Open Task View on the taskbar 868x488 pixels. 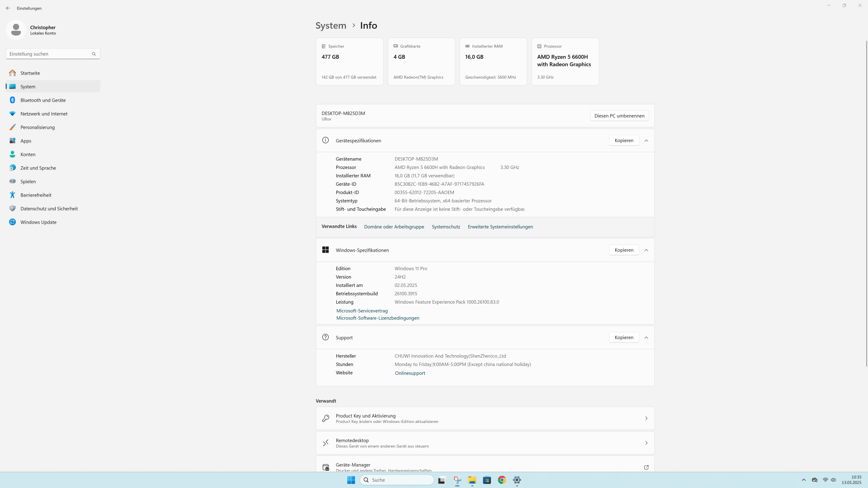tap(442, 480)
